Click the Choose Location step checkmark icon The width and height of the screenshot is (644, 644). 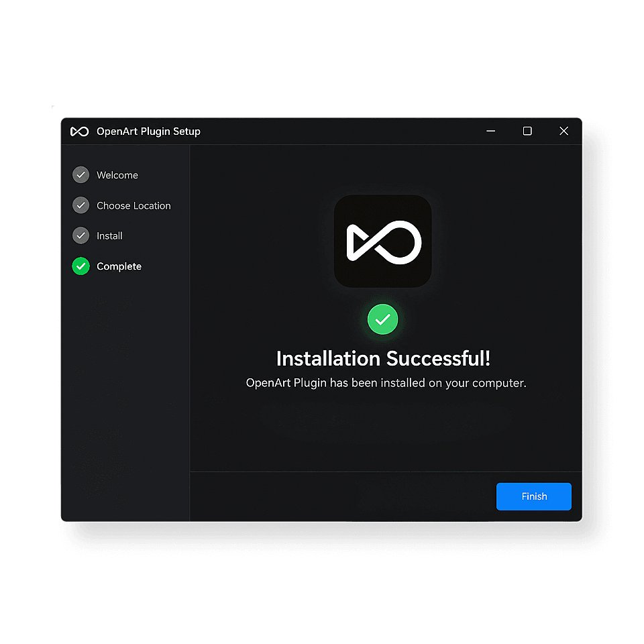tap(81, 205)
